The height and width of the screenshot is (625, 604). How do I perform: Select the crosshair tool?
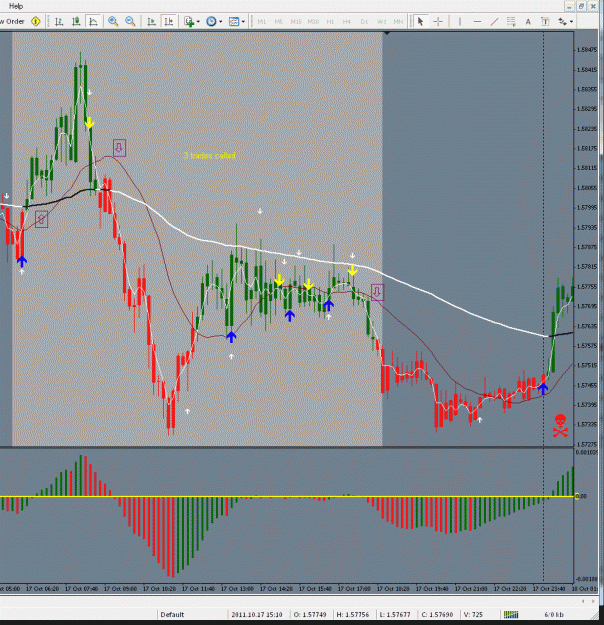(x=438, y=22)
